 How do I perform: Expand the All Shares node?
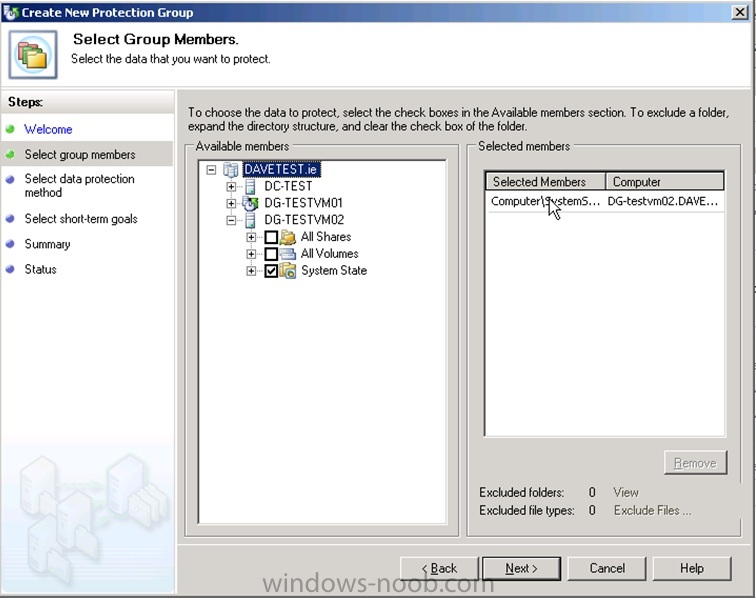pyautogui.click(x=251, y=237)
